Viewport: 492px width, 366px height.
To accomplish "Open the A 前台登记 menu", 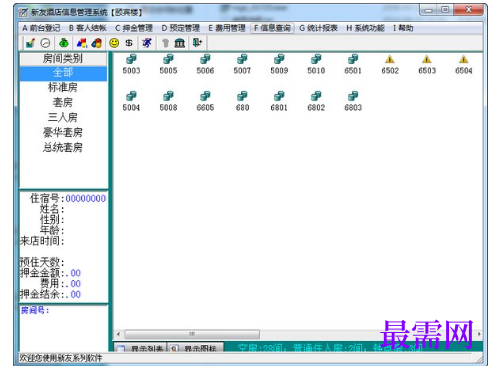I will tap(41, 28).
